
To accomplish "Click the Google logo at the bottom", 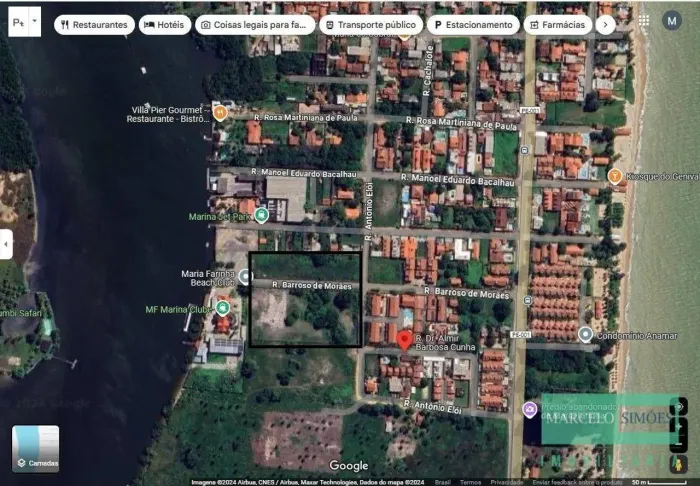I will pyautogui.click(x=349, y=466).
